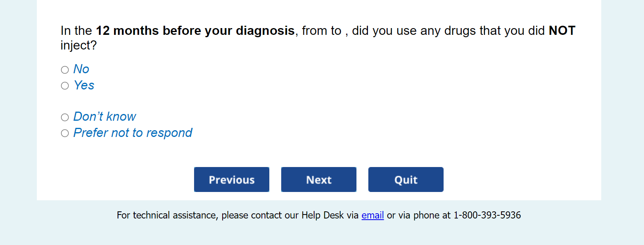Pick "Prefer not to respond" radio button

click(65, 133)
